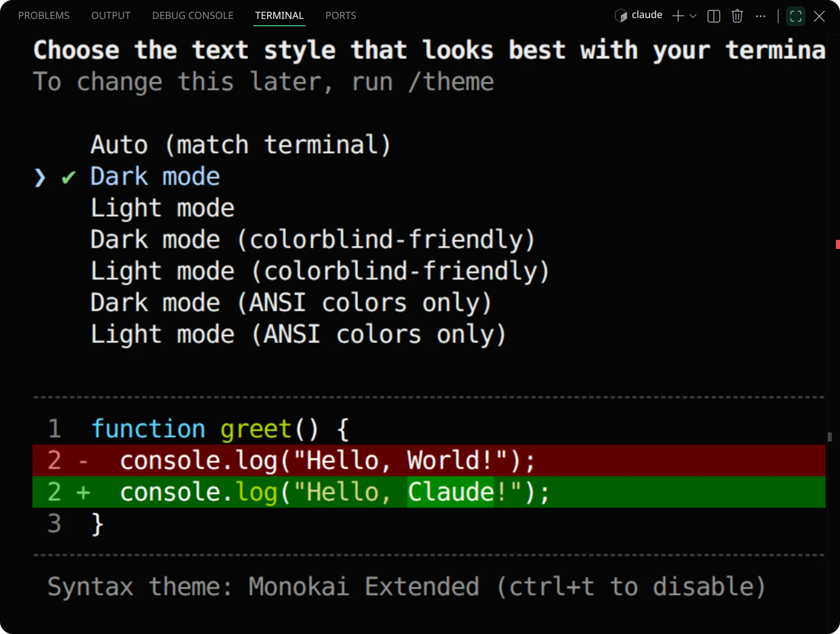
Task: Open the more actions ellipsis menu
Action: (x=761, y=16)
